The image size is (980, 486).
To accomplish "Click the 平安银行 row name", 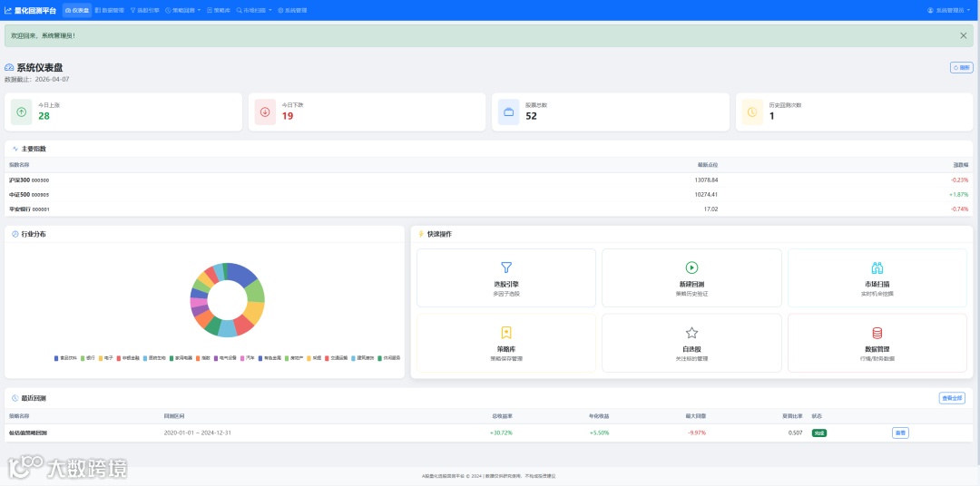I will (19, 209).
